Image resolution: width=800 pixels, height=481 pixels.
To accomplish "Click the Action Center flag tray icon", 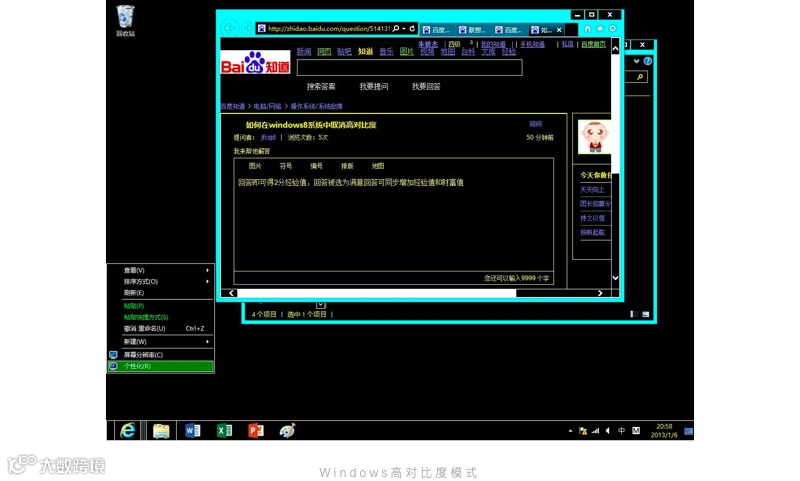I will [x=583, y=431].
